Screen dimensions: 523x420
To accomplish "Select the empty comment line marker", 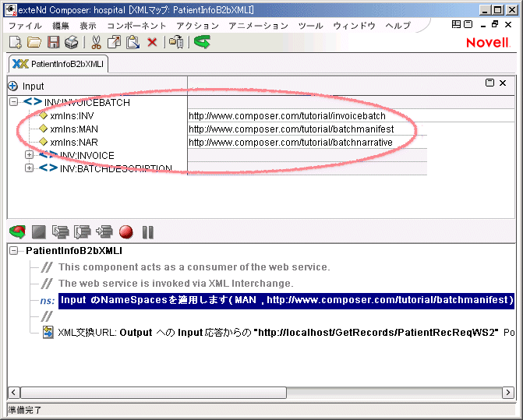I will point(47,316).
